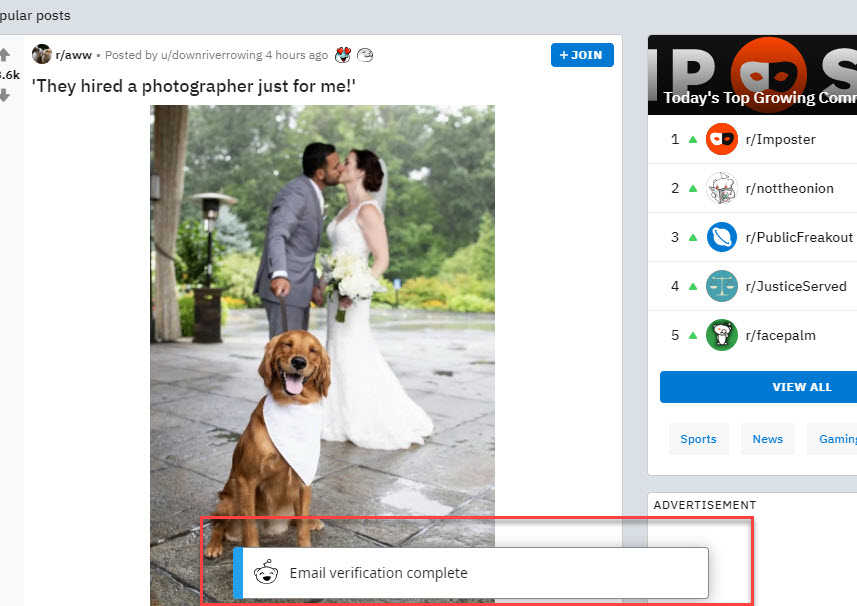Switch to the Sports category
The height and width of the screenshot is (606, 857).
pos(698,438)
